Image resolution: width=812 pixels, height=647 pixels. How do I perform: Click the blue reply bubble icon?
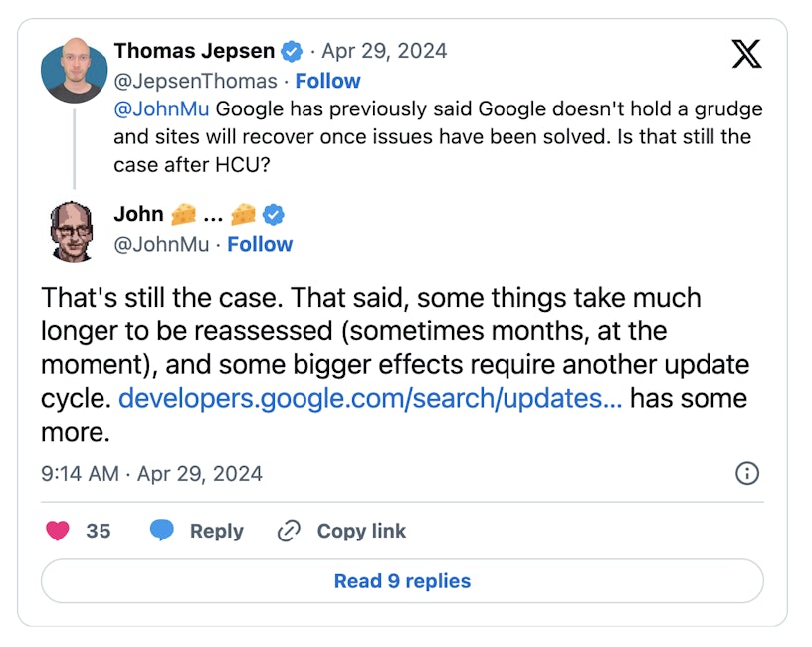click(x=162, y=531)
